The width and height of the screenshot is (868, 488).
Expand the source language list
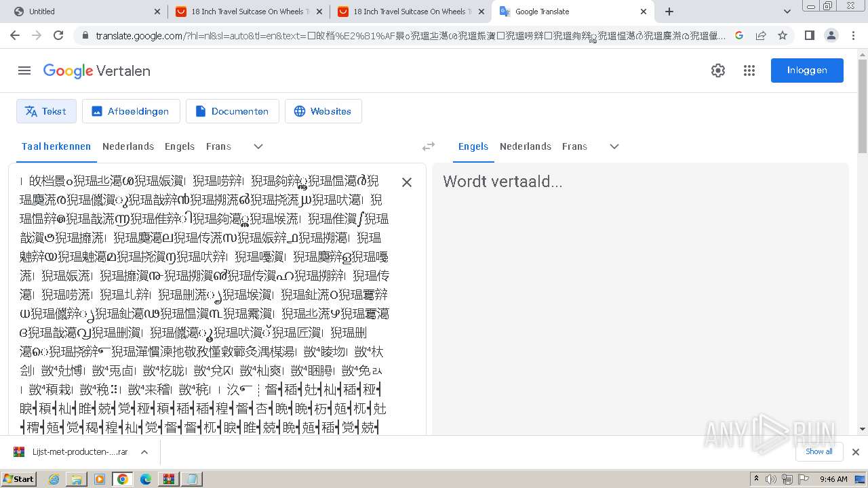(258, 146)
